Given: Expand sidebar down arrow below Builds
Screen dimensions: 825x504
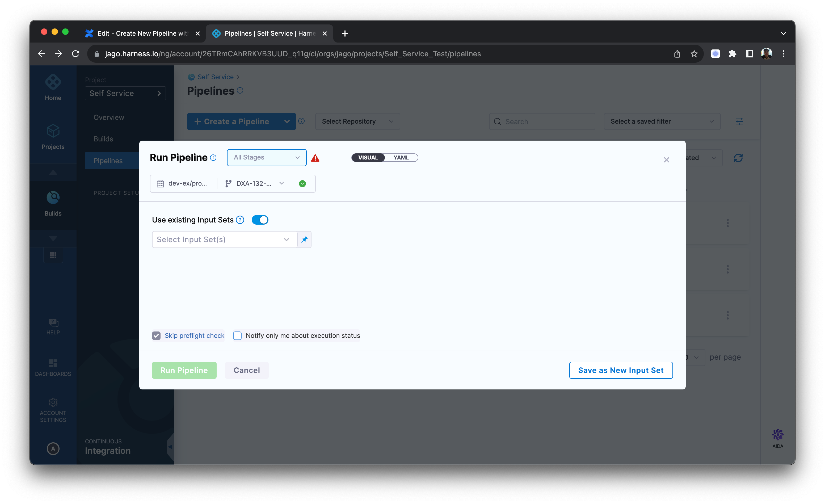Looking at the screenshot, I should tap(53, 238).
